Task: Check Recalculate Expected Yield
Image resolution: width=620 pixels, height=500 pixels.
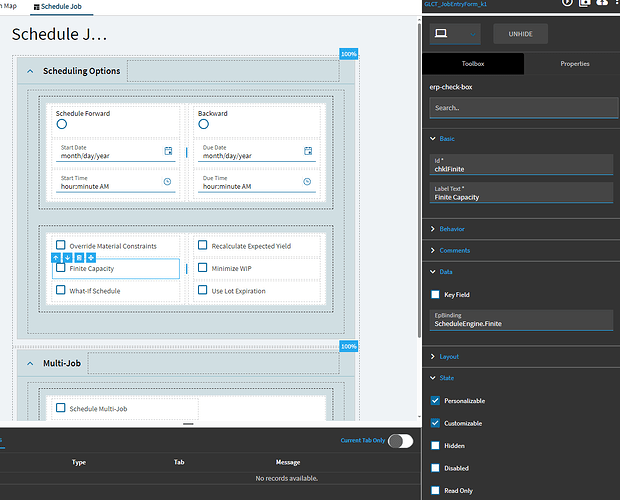Action: tap(202, 245)
